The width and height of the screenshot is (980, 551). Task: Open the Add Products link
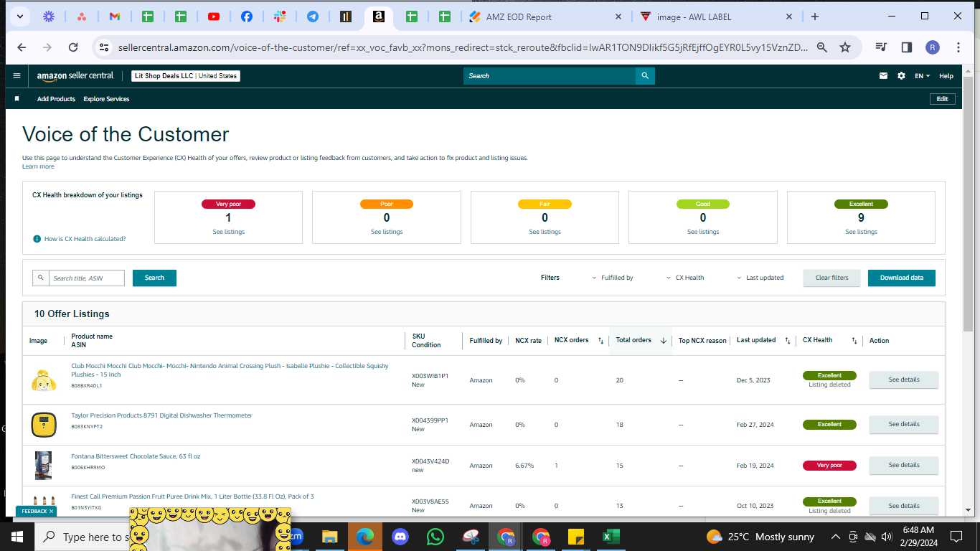tap(56, 99)
